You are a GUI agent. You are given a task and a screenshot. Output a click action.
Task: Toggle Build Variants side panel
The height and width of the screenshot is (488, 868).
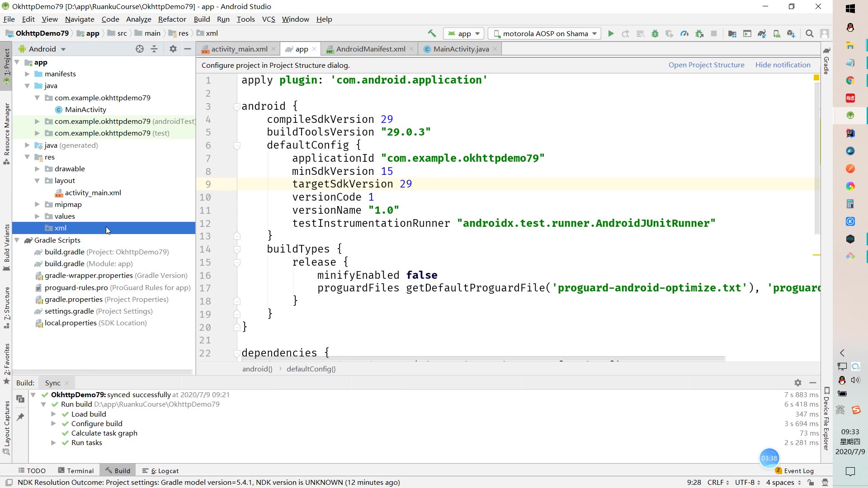6,247
